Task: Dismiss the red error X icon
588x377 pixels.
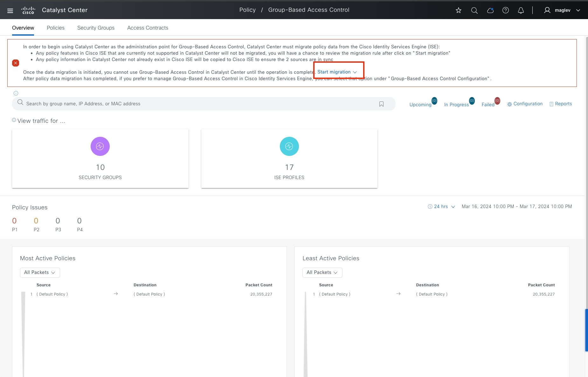Action: pyautogui.click(x=16, y=63)
